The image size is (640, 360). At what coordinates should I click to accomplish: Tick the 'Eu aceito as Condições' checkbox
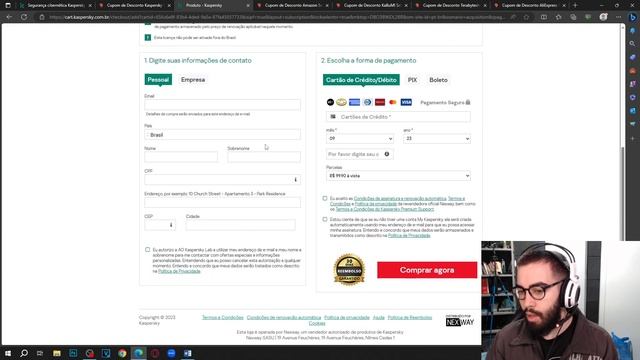325,198
